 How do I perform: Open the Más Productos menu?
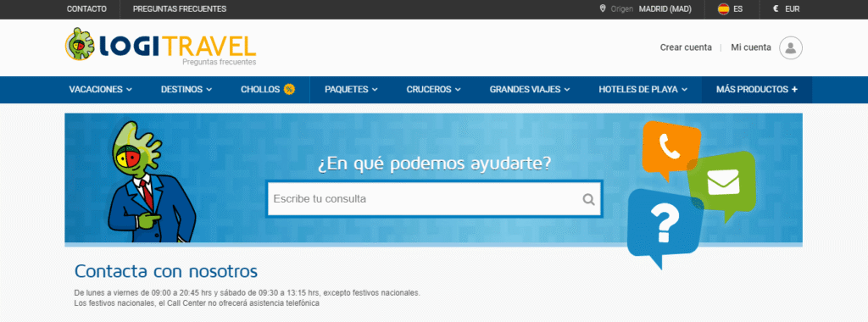click(757, 90)
